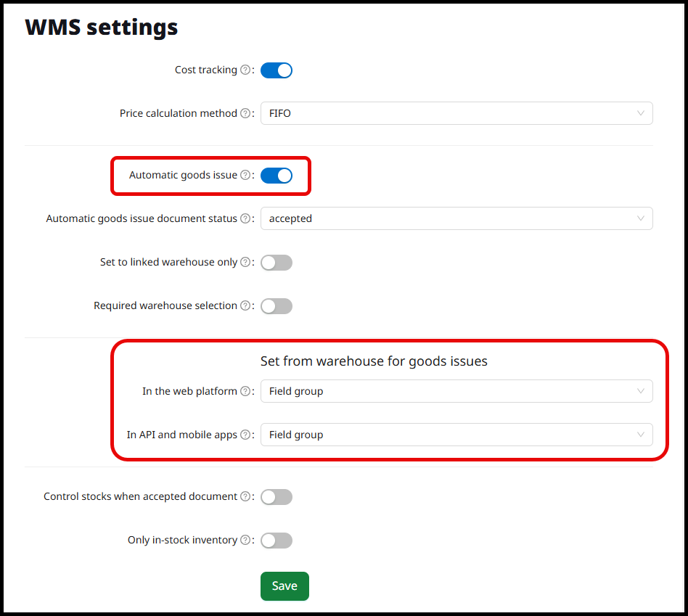This screenshot has height=616, width=688.
Task: Enable Control stocks when accepted document
Action: pos(277,497)
